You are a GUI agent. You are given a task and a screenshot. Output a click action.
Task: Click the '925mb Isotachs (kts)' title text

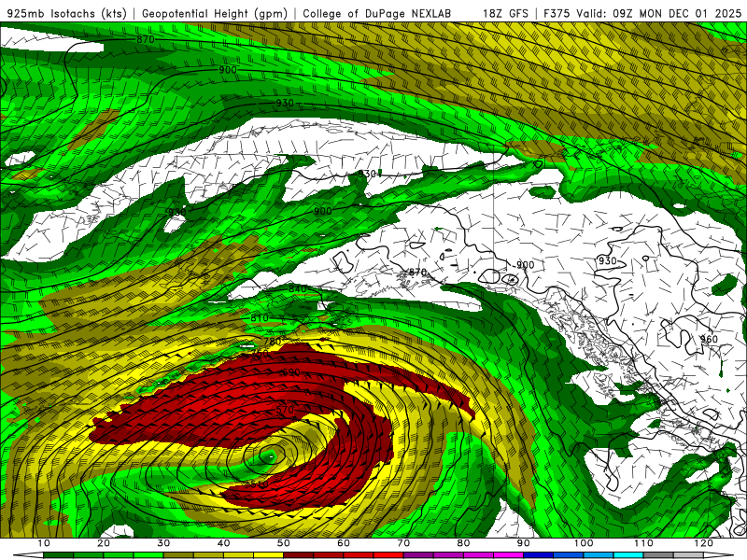click(x=67, y=13)
